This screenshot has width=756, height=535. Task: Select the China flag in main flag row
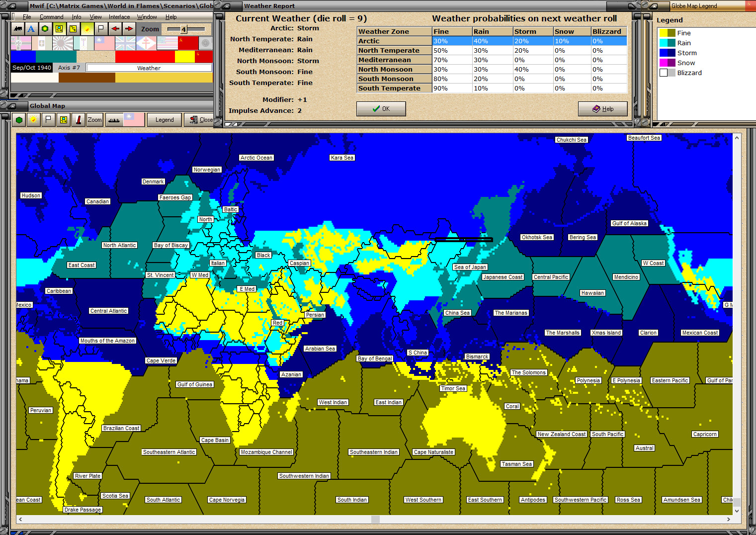(104, 43)
